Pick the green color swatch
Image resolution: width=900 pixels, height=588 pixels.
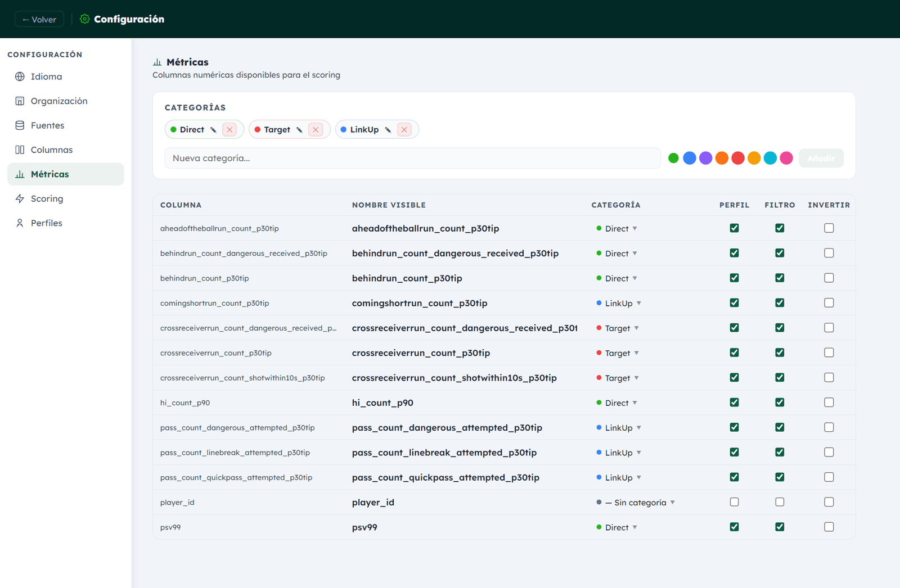[x=673, y=158]
